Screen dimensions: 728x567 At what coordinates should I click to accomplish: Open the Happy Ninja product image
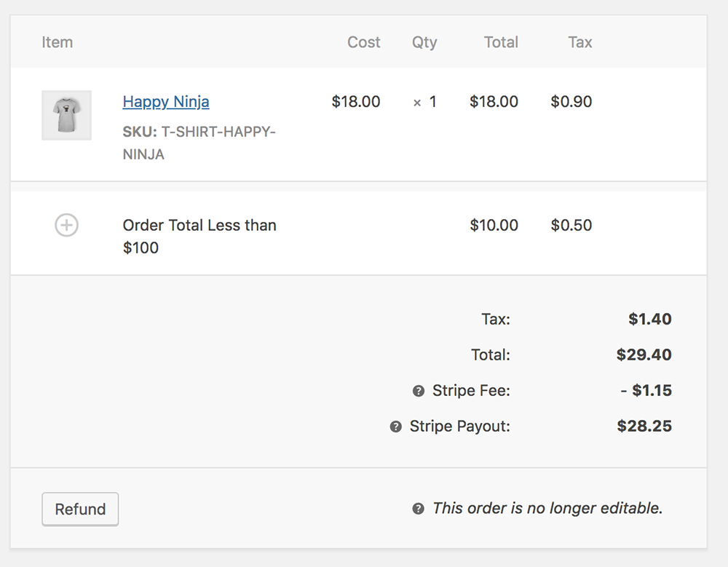tap(66, 115)
